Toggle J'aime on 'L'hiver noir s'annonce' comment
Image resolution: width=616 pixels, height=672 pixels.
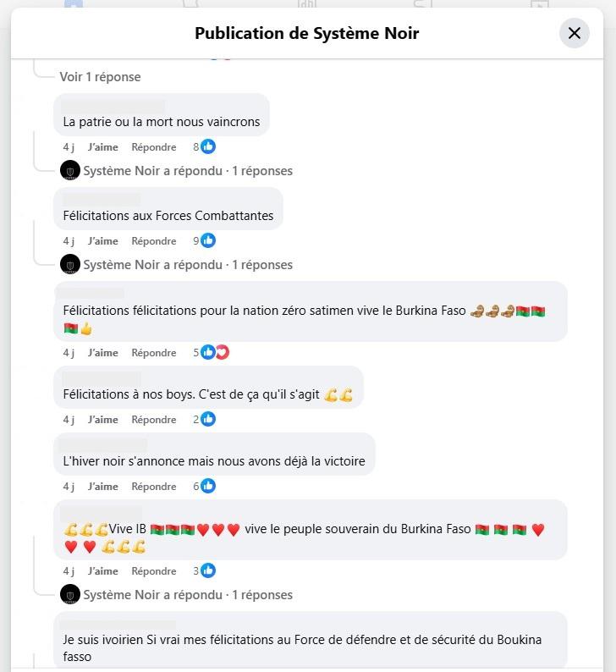pyautogui.click(x=103, y=486)
